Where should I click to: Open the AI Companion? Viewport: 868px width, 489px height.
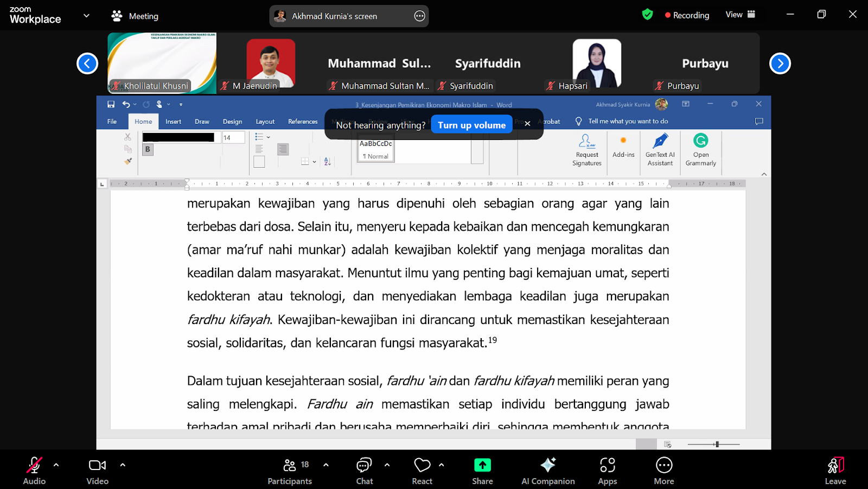(x=548, y=471)
